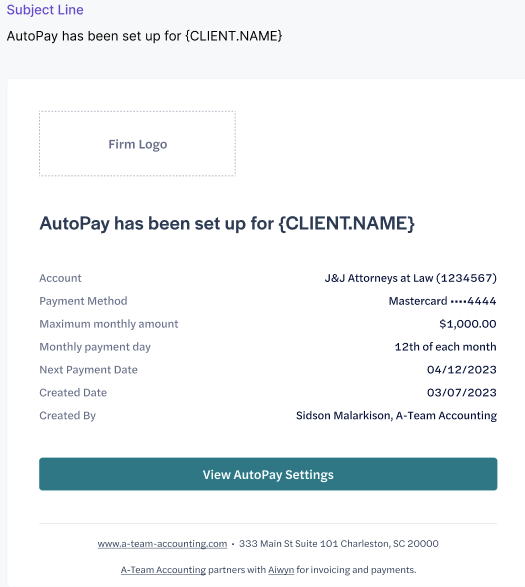Follow the Aiwyn link in footer
The height and width of the screenshot is (587, 525).
point(281,570)
